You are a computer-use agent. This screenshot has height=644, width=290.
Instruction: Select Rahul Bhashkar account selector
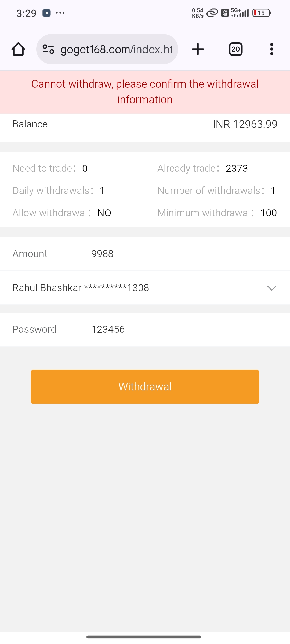pyautogui.click(x=81, y=288)
